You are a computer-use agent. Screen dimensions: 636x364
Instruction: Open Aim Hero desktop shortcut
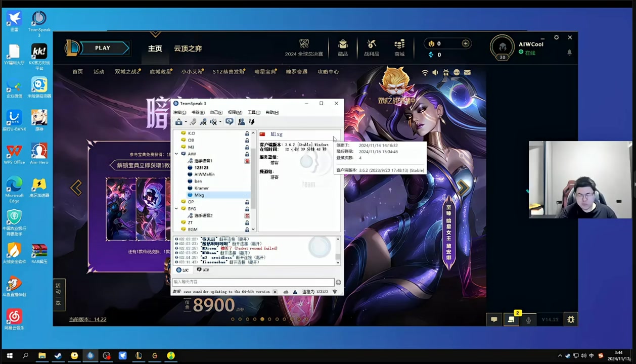[x=39, y=153]
